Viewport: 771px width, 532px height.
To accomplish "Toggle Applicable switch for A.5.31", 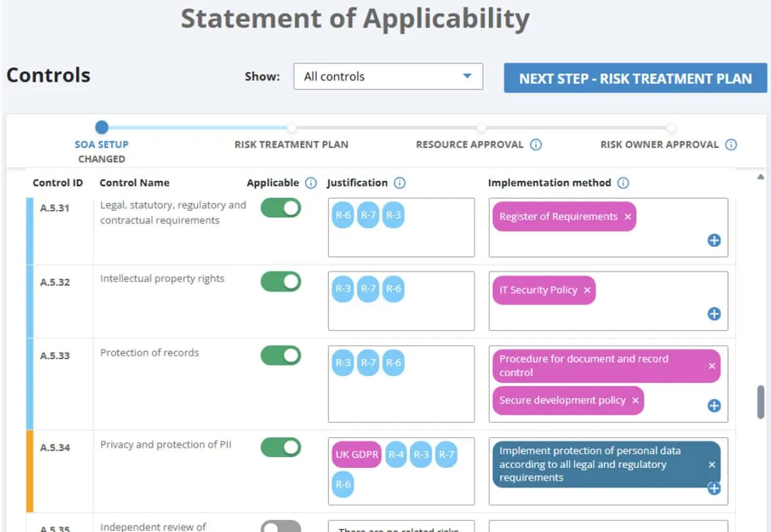I will (281, 208).
